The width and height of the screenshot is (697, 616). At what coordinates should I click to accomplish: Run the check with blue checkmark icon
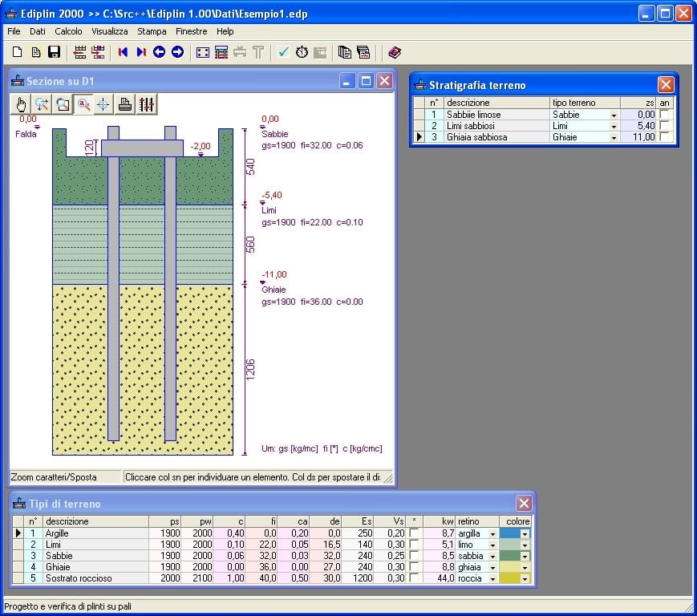283,53
